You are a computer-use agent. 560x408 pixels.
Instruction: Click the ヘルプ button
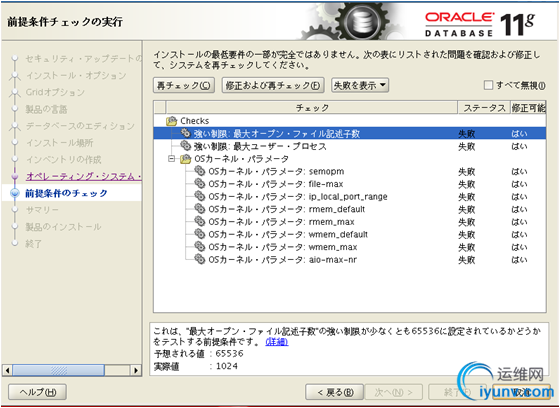pyautogui.click(x=38, y=392)
